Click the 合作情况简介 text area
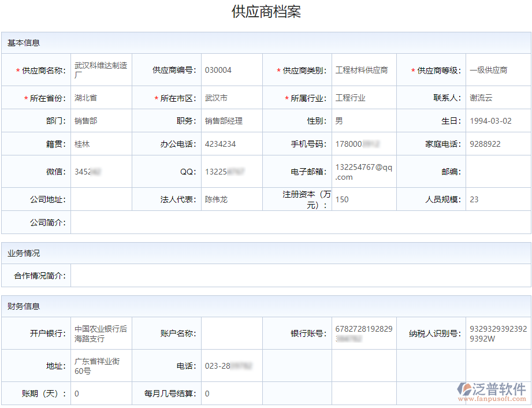Image resolution: width=532 pixels, height=408 pixels. (300, 275)
